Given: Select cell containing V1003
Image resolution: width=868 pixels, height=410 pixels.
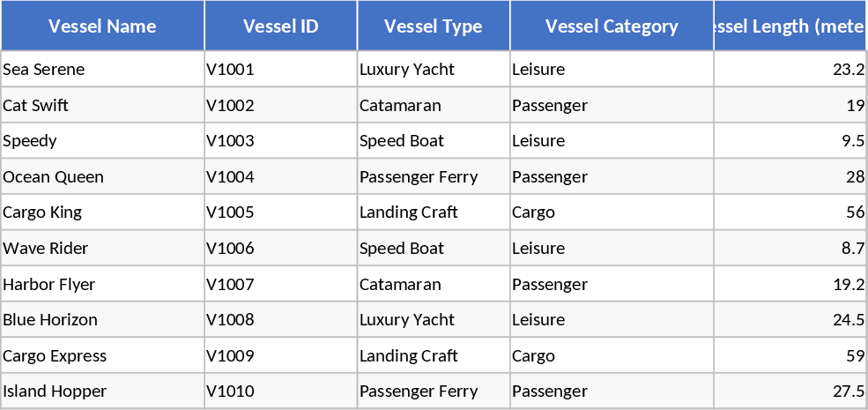Looking at the screenshot, I should [230, 141].
